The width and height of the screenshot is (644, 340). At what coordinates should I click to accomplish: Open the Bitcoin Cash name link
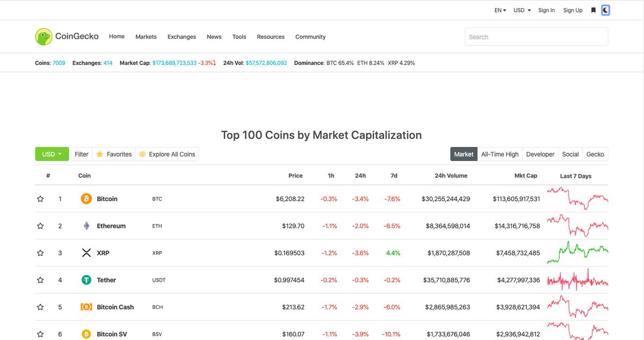click(x=115, y=307)
